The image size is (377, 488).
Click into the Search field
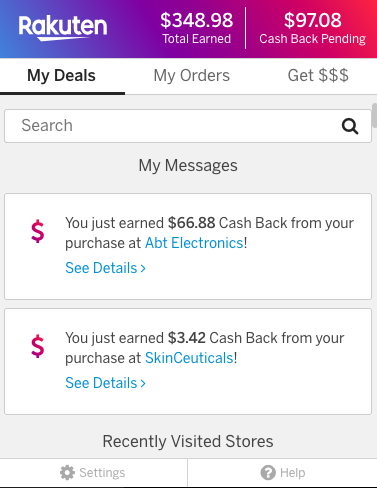188,126
